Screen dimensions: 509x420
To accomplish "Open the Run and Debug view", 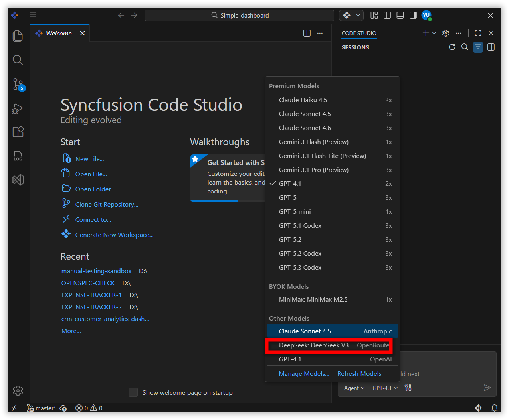I will pyautogui.click(x=18, y=108).
